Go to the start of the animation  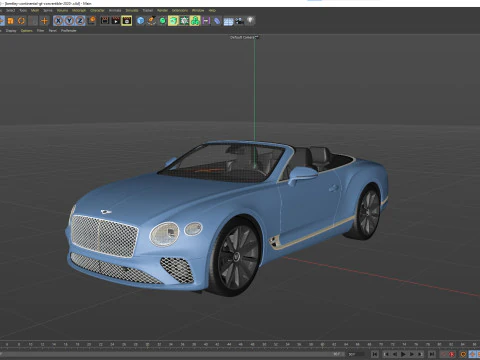(x=375, y=354)
